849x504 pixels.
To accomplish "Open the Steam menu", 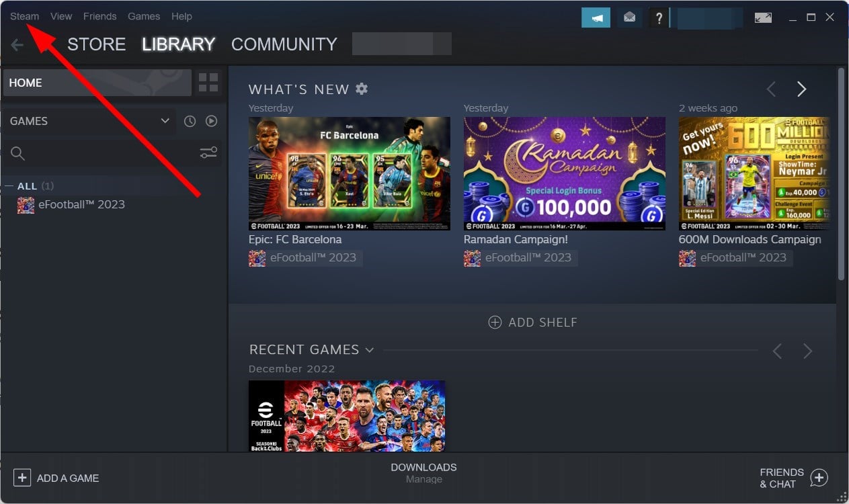I will 24,16.
